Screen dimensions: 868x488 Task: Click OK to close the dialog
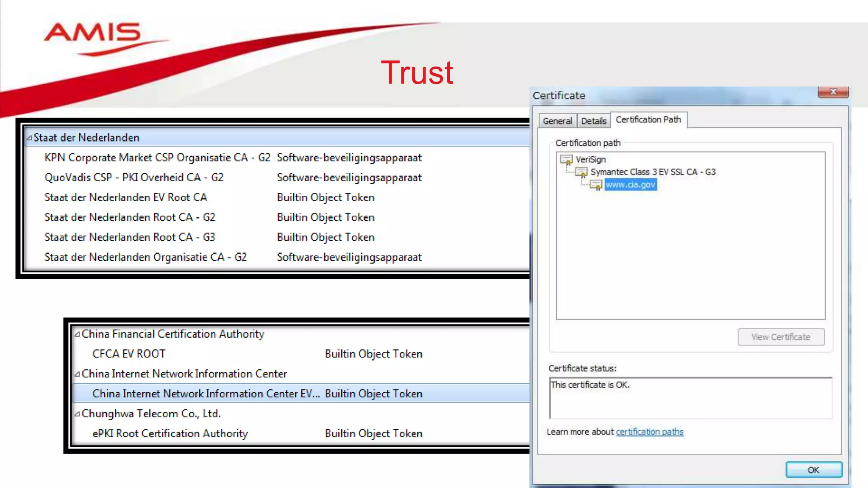click(813, 470)
